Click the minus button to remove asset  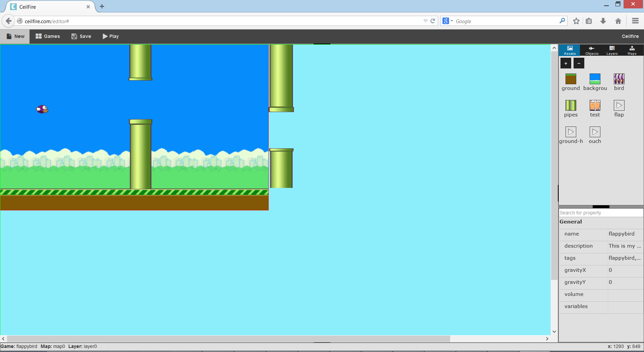pos(579,63)
